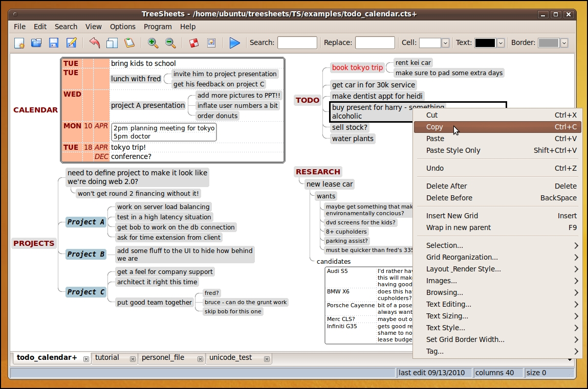This screenshot has width=588, height=389.
Task: Click the Open file folder icon
Action: coord(36,43)
